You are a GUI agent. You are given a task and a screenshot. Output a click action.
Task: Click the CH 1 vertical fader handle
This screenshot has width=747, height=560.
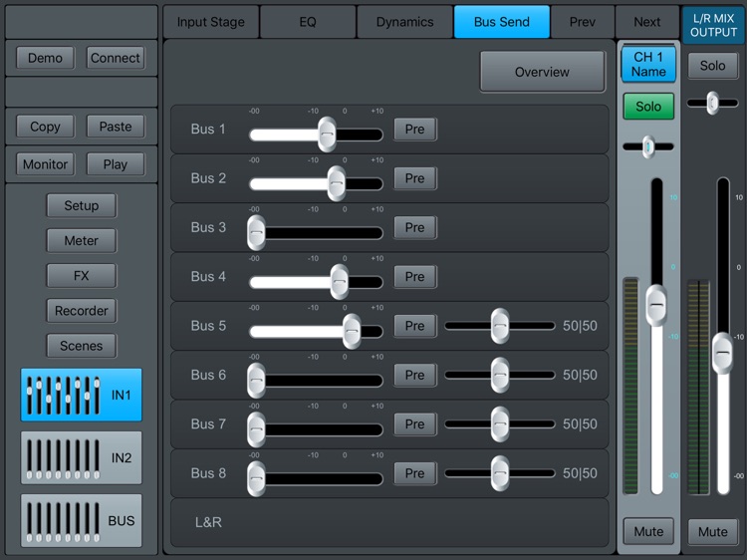pos(656,305)
